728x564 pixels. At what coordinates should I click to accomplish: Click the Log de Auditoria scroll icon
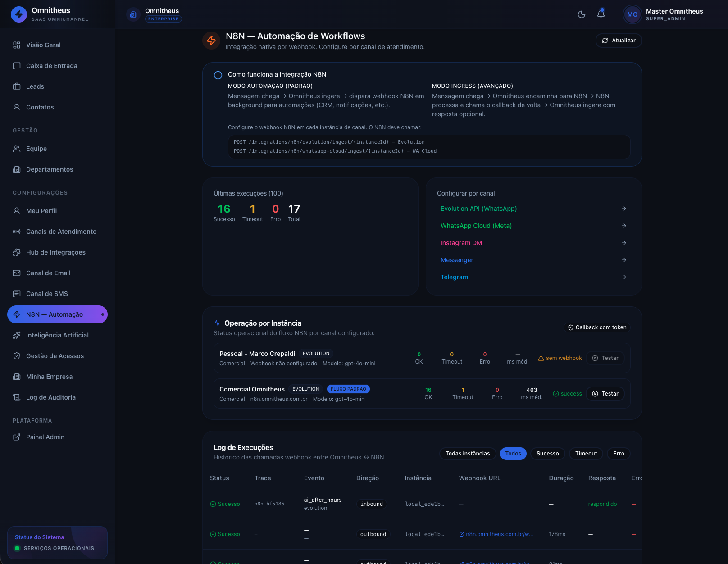click(x=17, y=397)
